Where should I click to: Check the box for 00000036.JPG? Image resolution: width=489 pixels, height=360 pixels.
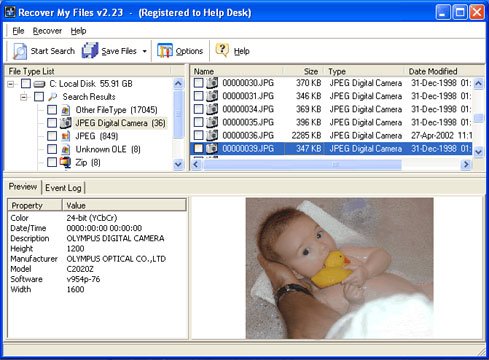[x=199, y=135]
